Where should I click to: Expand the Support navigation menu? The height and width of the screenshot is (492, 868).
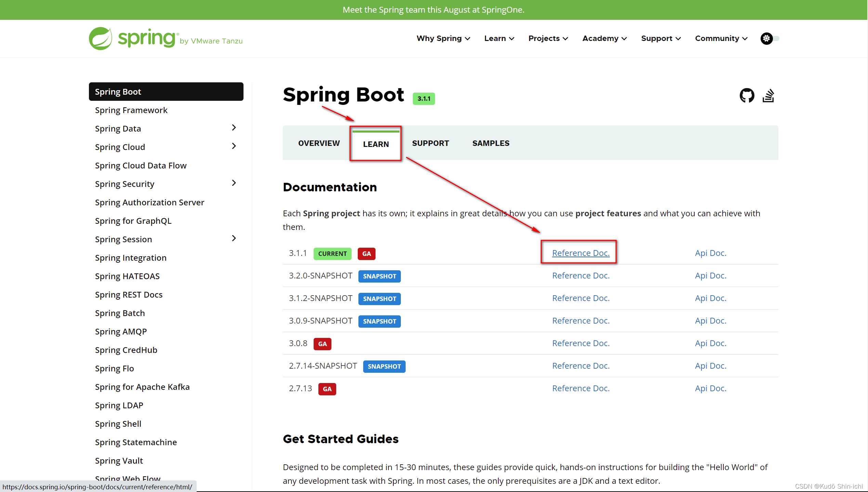(661, 38)
